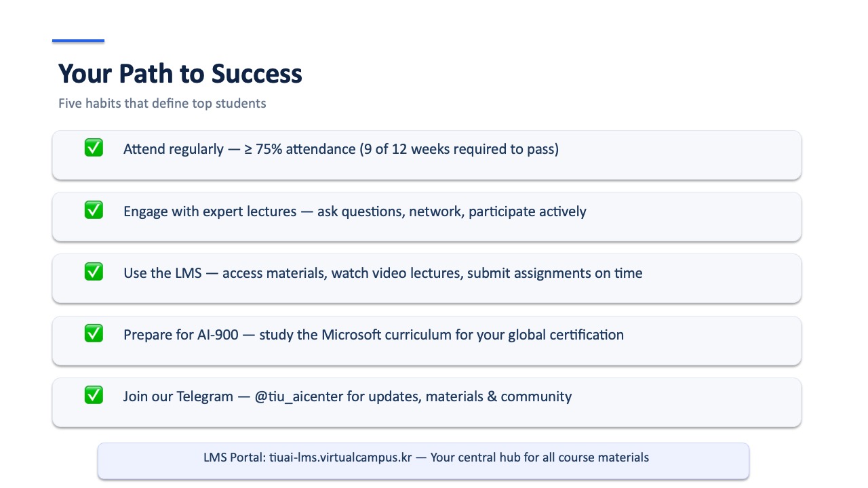Click the green checkmark beside Attend regularly
The width and height of the screenshot is (868, 488).
click(94, 148)
